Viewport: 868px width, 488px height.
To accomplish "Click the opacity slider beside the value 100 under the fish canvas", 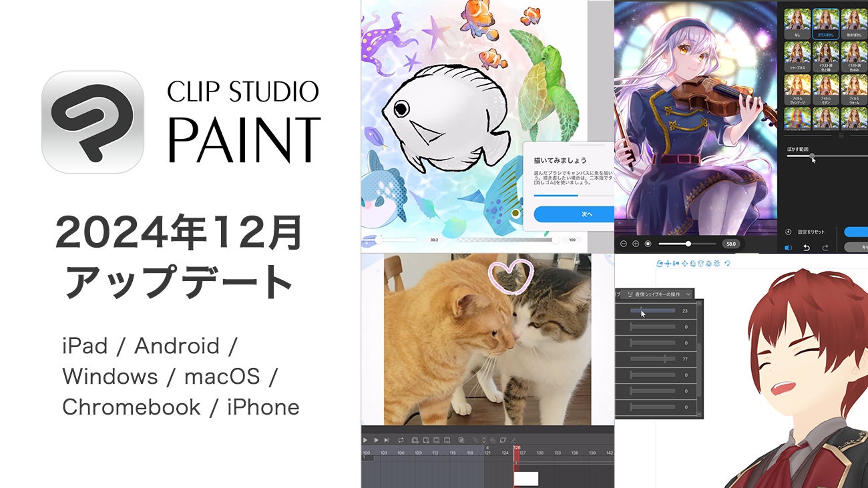I will (x=507, y=240).
